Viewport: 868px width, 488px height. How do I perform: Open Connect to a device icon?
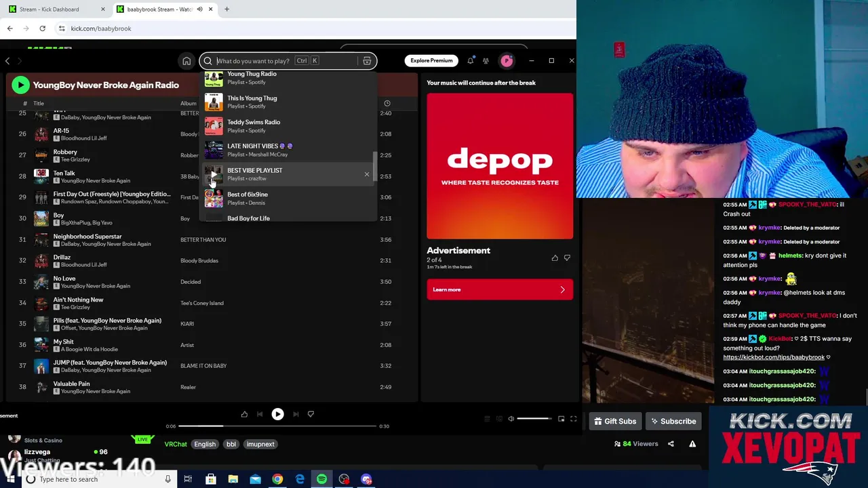(499, 419)
